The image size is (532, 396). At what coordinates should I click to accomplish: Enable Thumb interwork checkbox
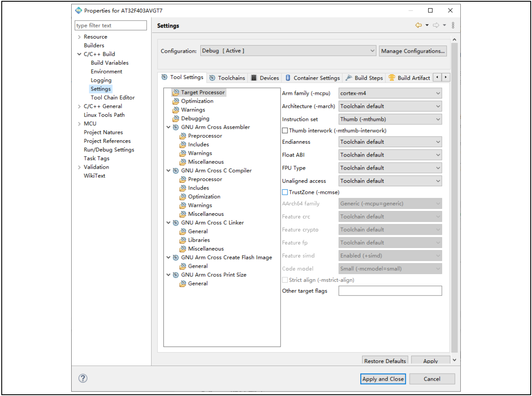coord(285,130)
